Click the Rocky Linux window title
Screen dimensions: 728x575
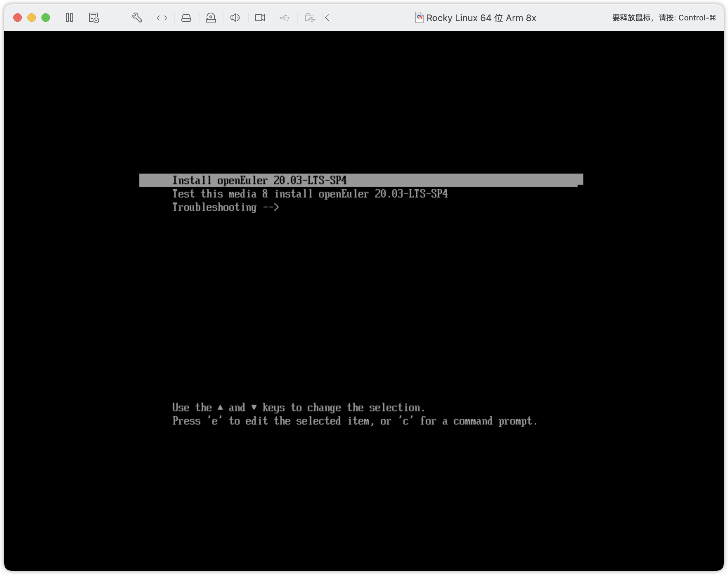[481, 18]
